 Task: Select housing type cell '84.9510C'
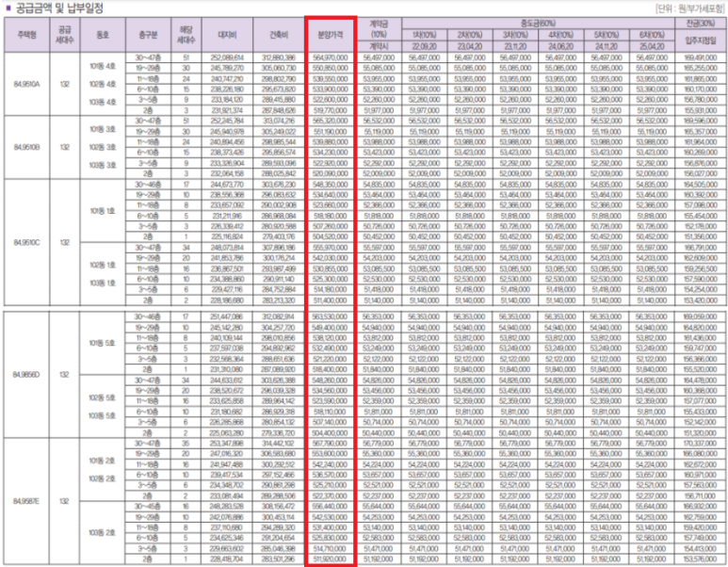point(27,242)
